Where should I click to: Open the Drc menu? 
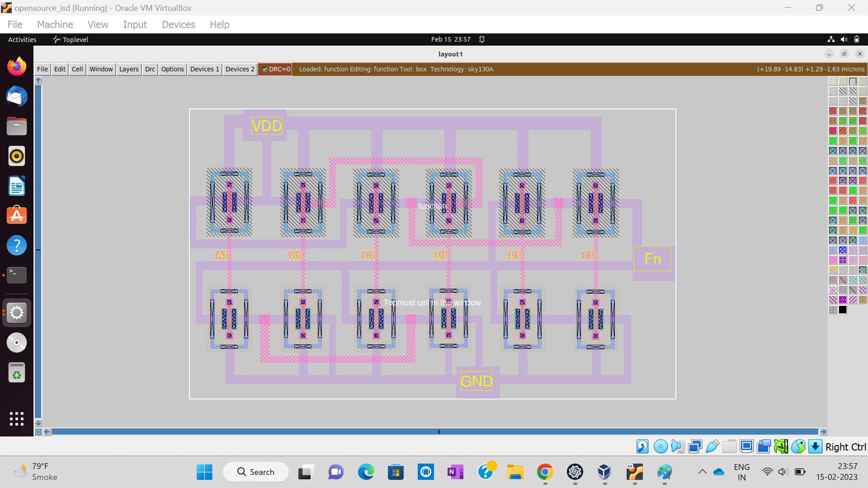pyautogui.click(x=150, y=69)
